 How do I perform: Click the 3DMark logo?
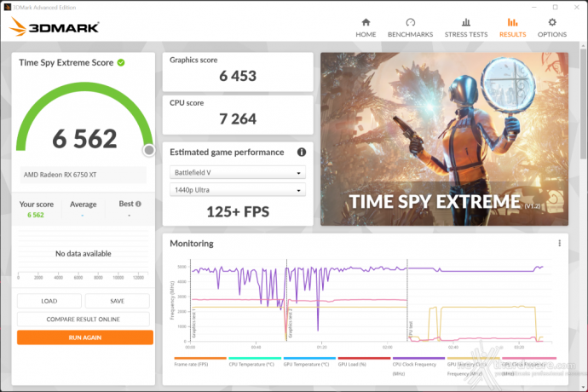[x=55, y=27]
